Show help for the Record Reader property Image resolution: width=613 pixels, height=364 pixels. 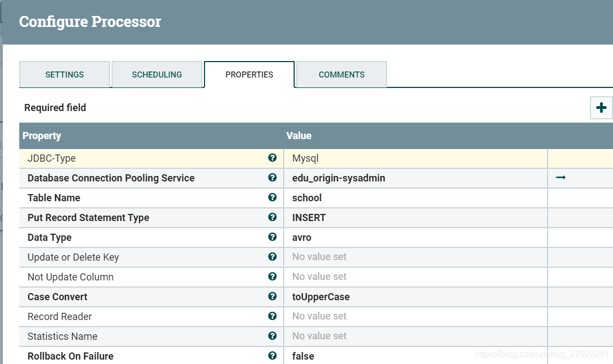pos(273,316)
